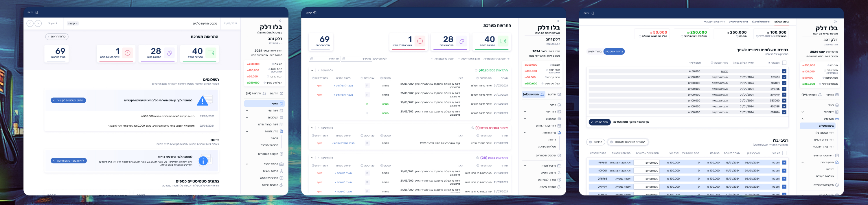Uncheck the checkbox for reference 456789
868x205 pixels.
(x=784, y=106)
